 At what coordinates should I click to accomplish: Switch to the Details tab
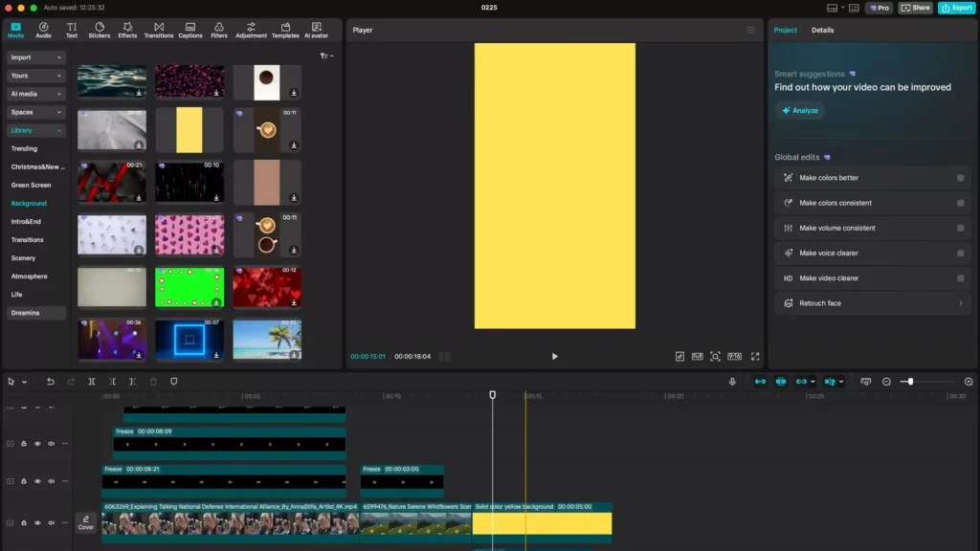821,30
